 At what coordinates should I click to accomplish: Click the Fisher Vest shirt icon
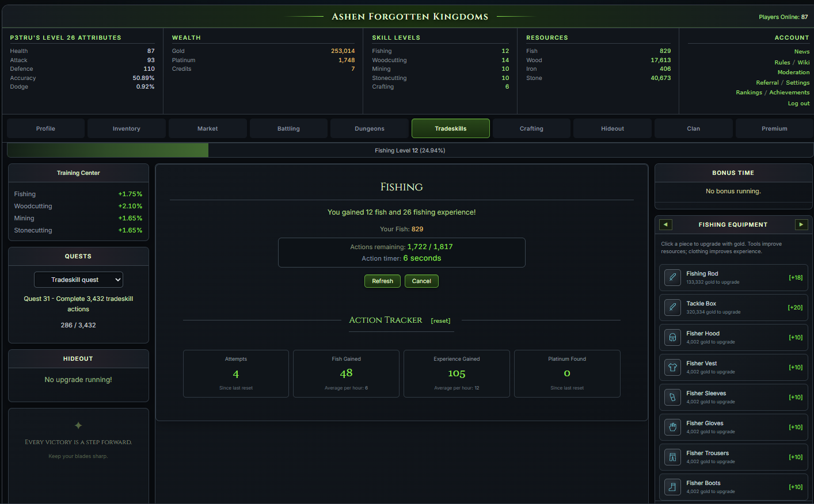(x=672, y=367)
